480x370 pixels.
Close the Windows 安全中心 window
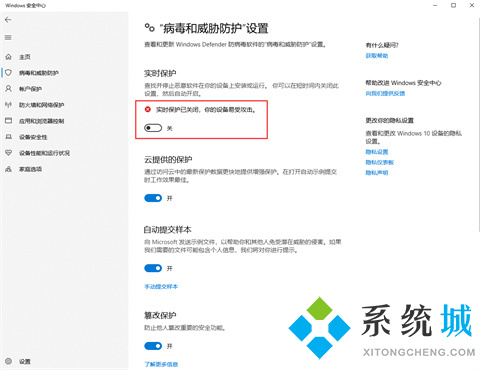coord(472,5)
